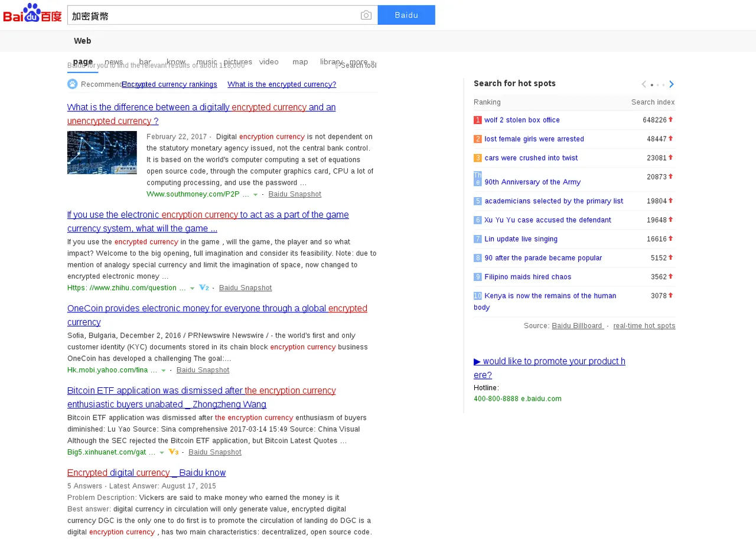Open hot spot Kenya human body remains

(x=545, y=302)
